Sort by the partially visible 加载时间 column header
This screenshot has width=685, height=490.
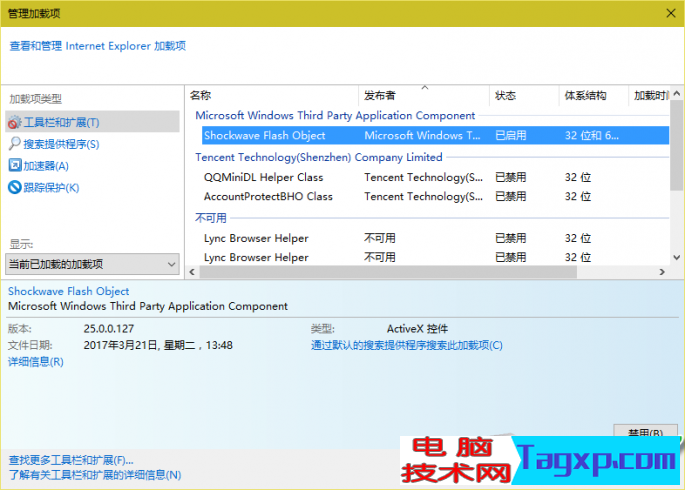click(x=651, y=95)
